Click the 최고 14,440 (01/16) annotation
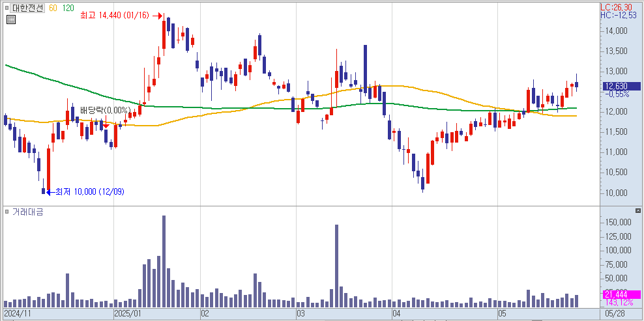The height and width of the screenshot is (321, 644). (x=114, y=16)
